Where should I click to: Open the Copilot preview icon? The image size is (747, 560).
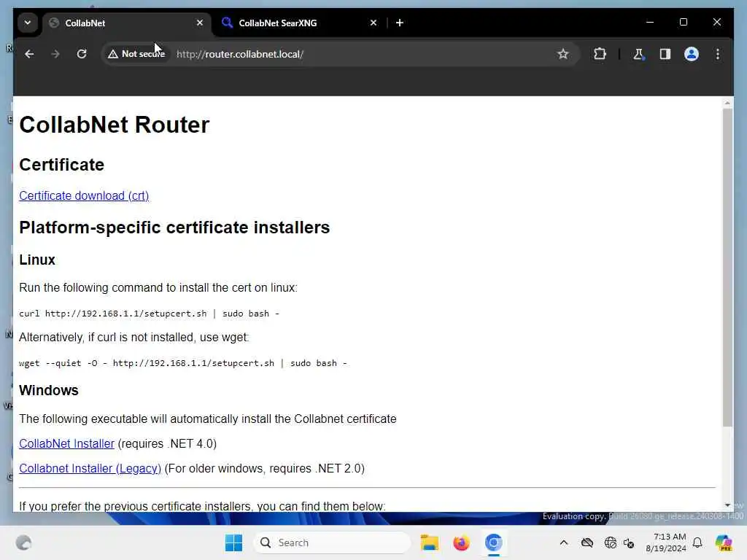point(724,542)
